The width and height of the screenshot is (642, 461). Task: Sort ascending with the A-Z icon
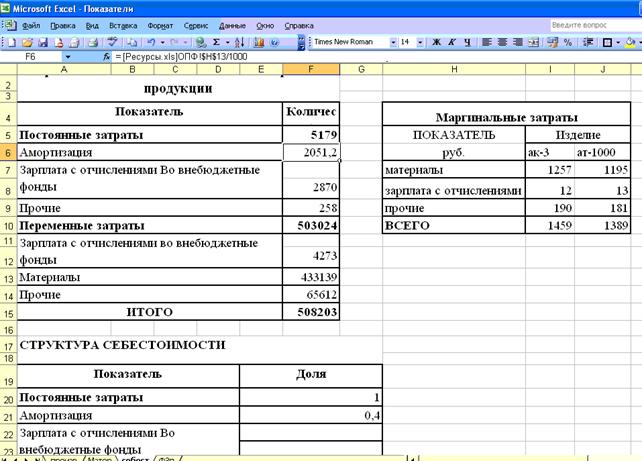pos(240,42)
